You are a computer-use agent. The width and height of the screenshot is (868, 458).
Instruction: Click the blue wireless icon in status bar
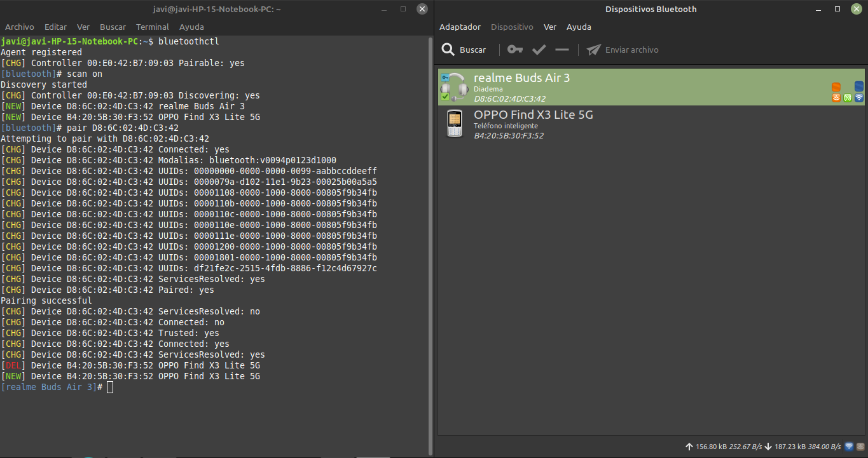(x=849, y=447)
